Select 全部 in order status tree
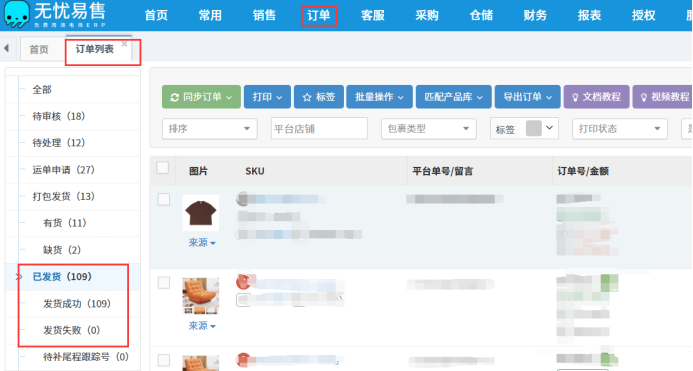This screenshot has height=371, width=693. (42, 90)
